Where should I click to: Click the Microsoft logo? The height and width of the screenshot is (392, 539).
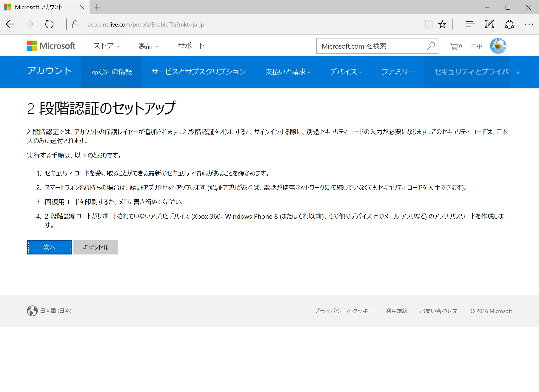click(x=51, y=46)
